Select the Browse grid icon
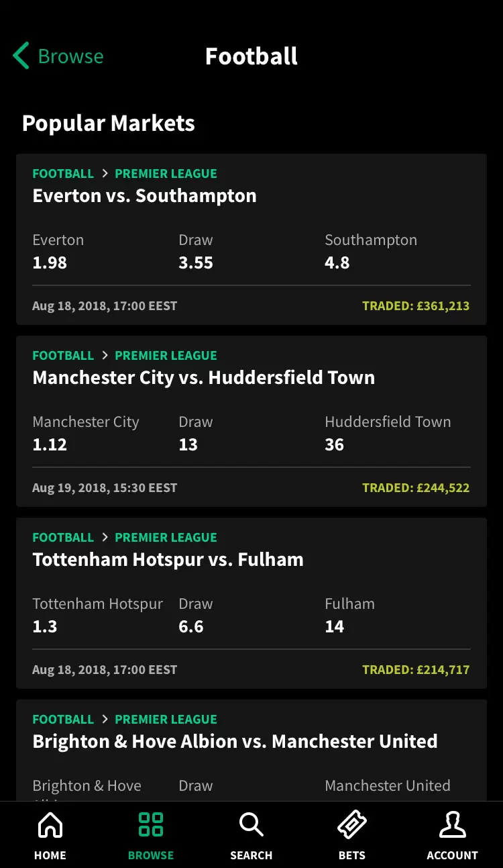503x868 pixels. (x=151, y=824)
